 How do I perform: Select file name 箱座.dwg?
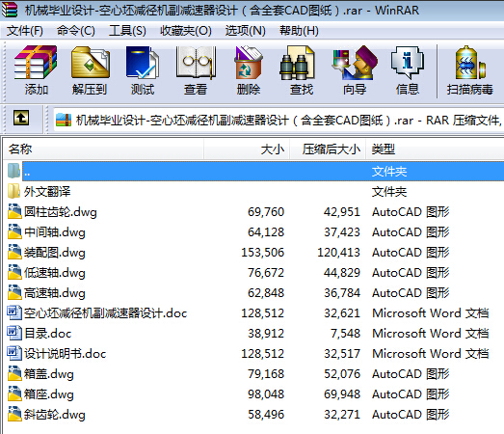pyautogui.click(x=49, y=394)
